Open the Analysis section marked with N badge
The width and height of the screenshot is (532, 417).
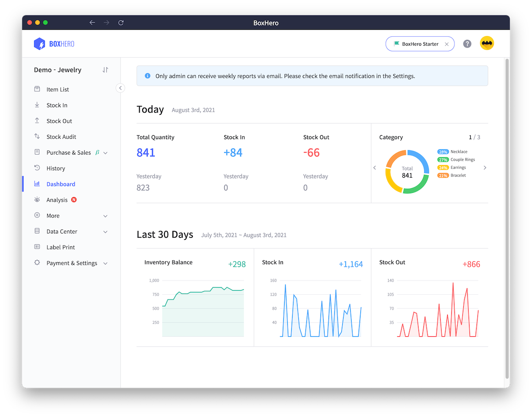point(58,199)
